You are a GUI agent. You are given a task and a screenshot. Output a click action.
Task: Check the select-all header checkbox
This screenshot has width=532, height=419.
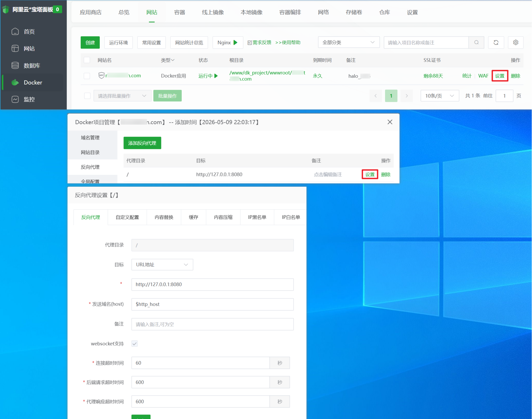(x=87, y=60)
